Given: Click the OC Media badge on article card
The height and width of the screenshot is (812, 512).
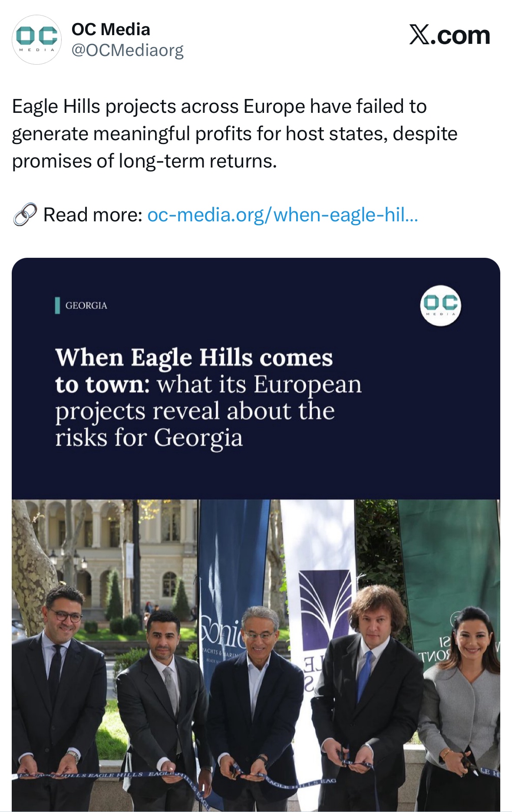Looking at the screenshot, I should tap(440, 305).
